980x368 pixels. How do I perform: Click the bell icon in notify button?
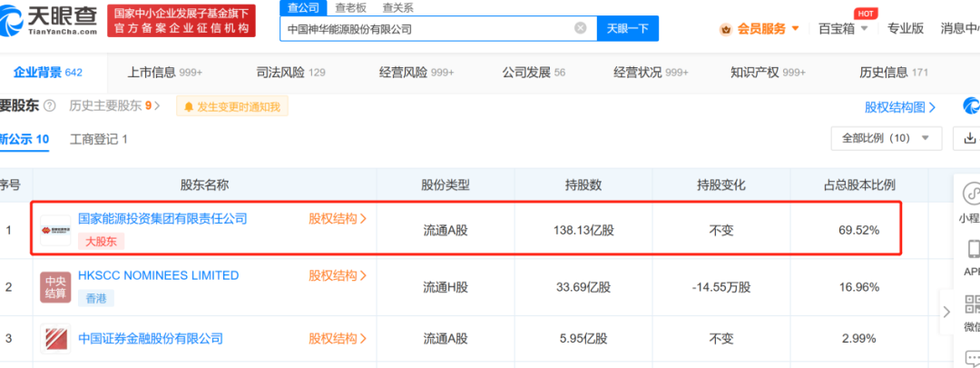pos(189,107)
